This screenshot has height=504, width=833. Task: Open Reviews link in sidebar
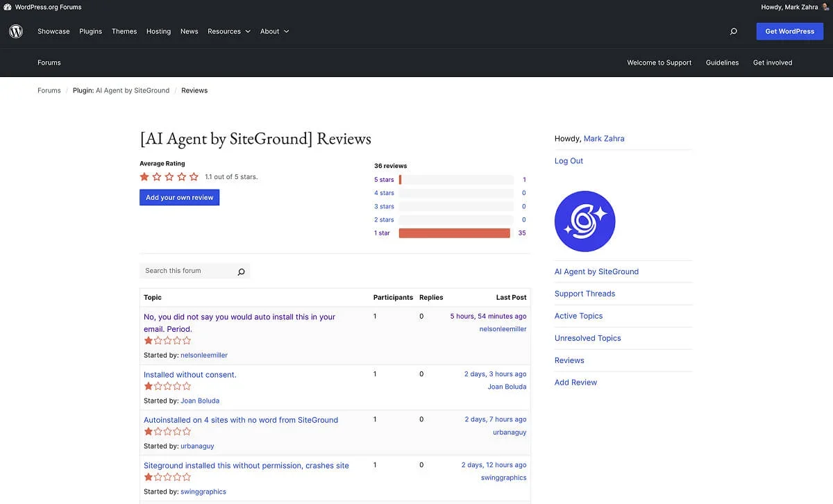point(569,360)
